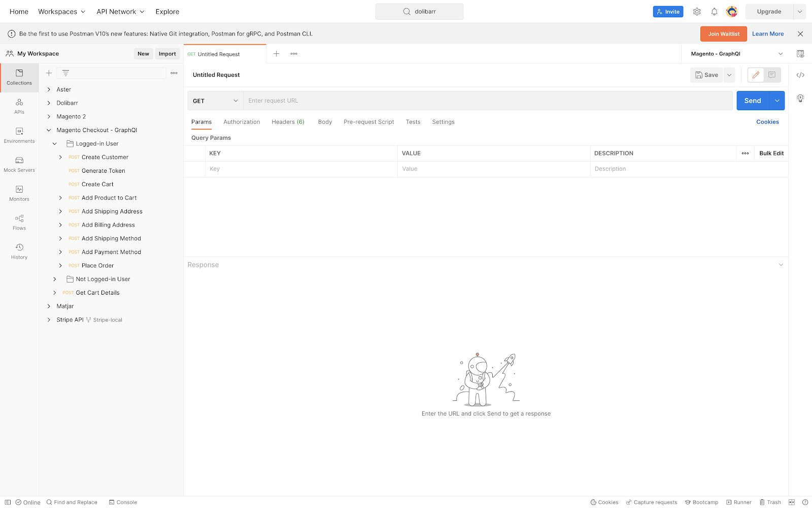Click the Invite button
This screenshot has height=508, width=812.
(x=668, y=12)
